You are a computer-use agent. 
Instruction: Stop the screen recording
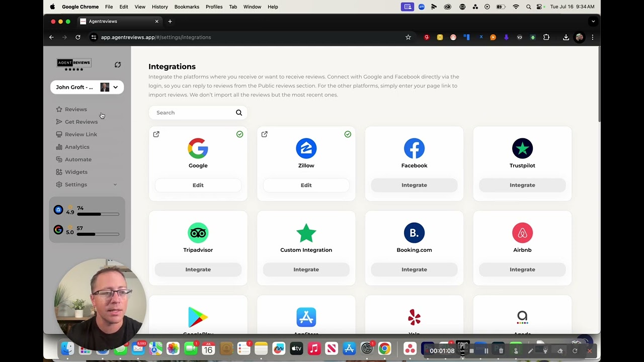471,351
